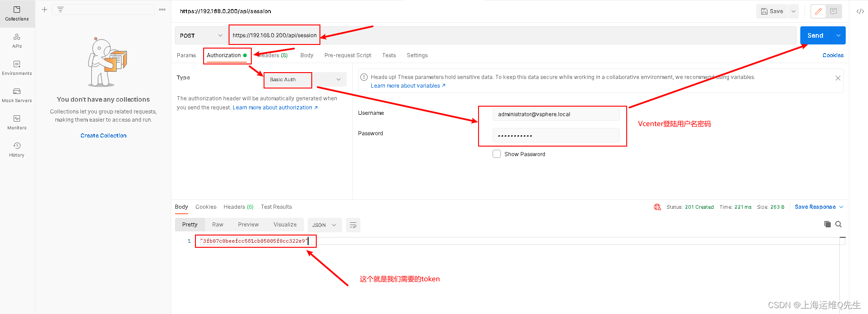Screen dimensions: 868x314
Task: Click the token string in response body
Action: pos(254,241)
